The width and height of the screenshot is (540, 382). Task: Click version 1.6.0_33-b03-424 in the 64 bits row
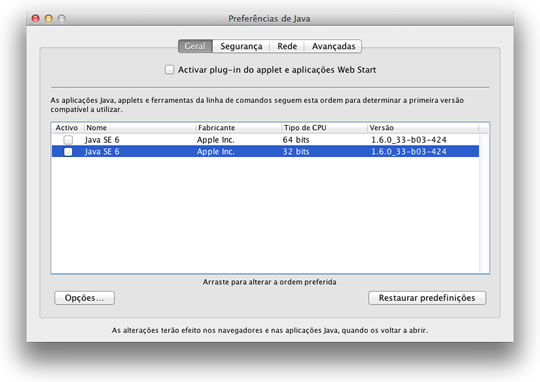(409, 140)
